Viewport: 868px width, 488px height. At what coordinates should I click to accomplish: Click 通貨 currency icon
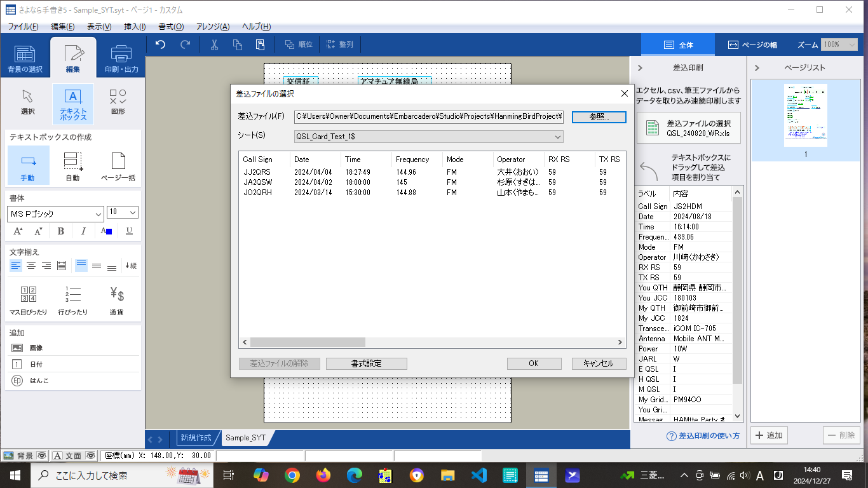(x=117, y=301)
